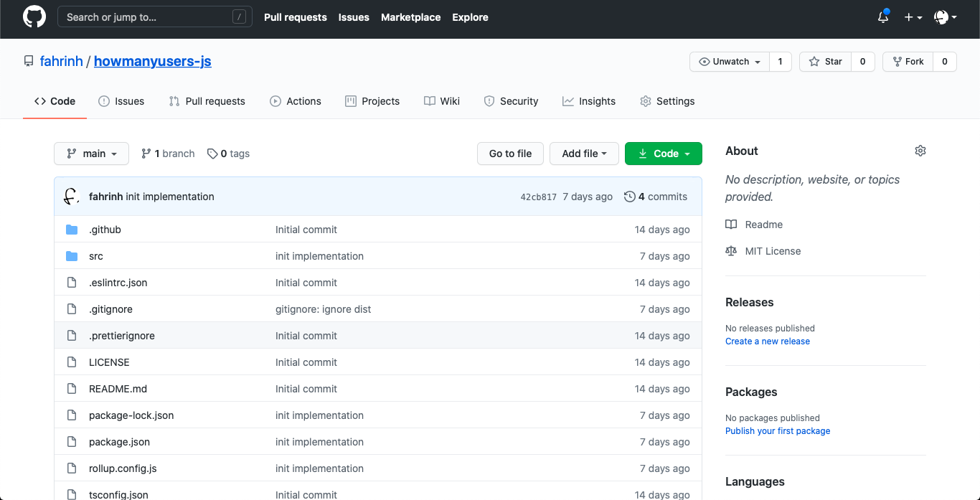Viewport: 980px width, 500px height.
Task: Switch to the Actions tab
Action: tap(296, 101)
